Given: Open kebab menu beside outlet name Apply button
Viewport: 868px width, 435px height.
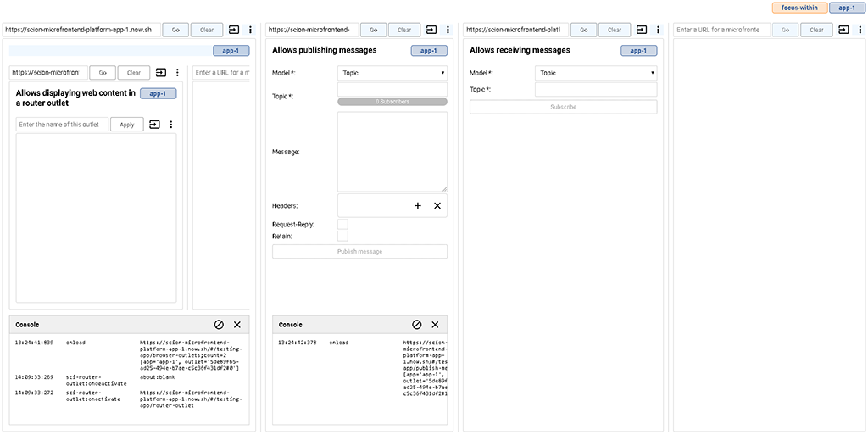Looking at the screenshot, I should click(x=171, y=125).
